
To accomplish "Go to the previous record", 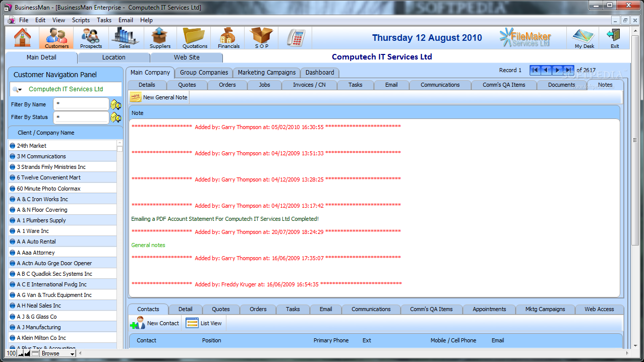I will (x=546, y=70).
